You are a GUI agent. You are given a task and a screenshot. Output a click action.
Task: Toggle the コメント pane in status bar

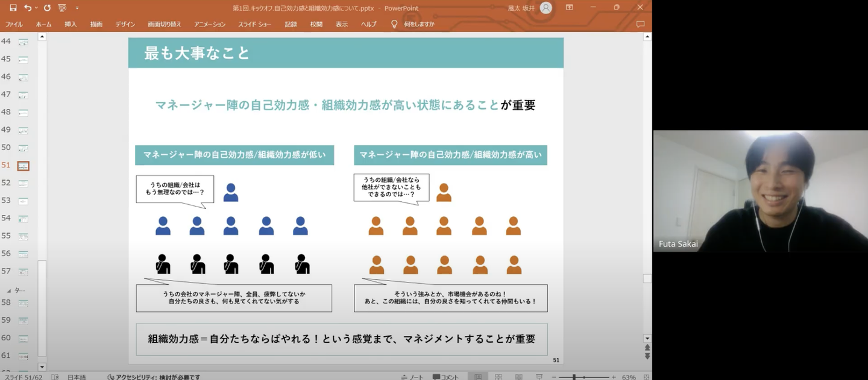445,377
